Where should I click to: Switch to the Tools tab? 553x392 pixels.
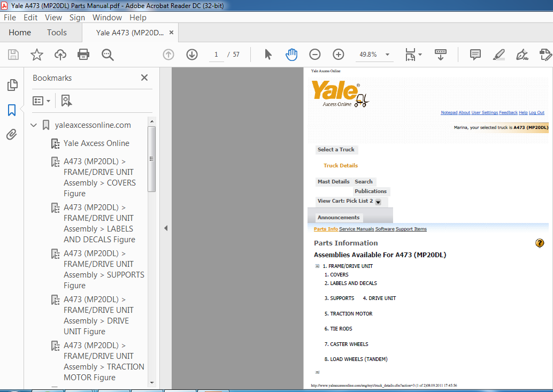click(57, 33)
